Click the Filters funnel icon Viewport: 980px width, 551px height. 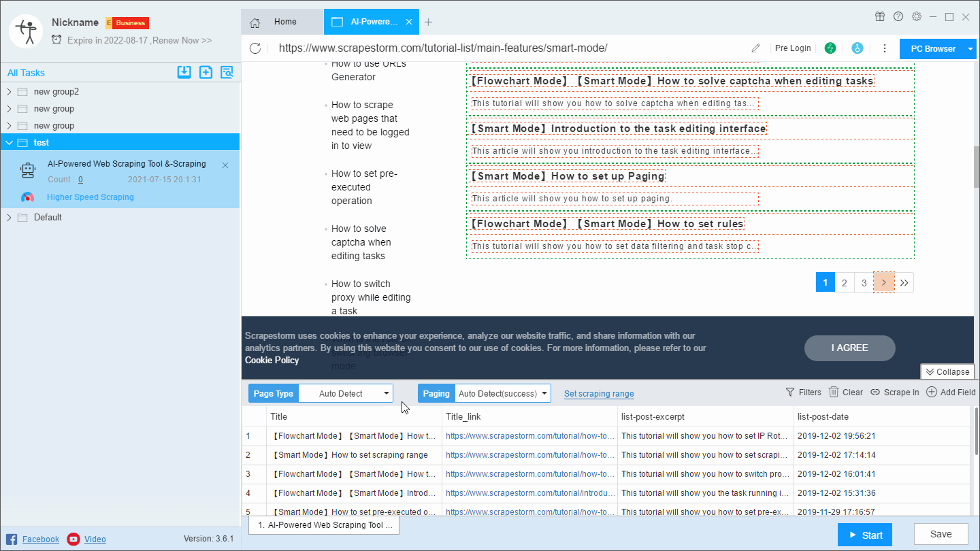tap(790, 393)
